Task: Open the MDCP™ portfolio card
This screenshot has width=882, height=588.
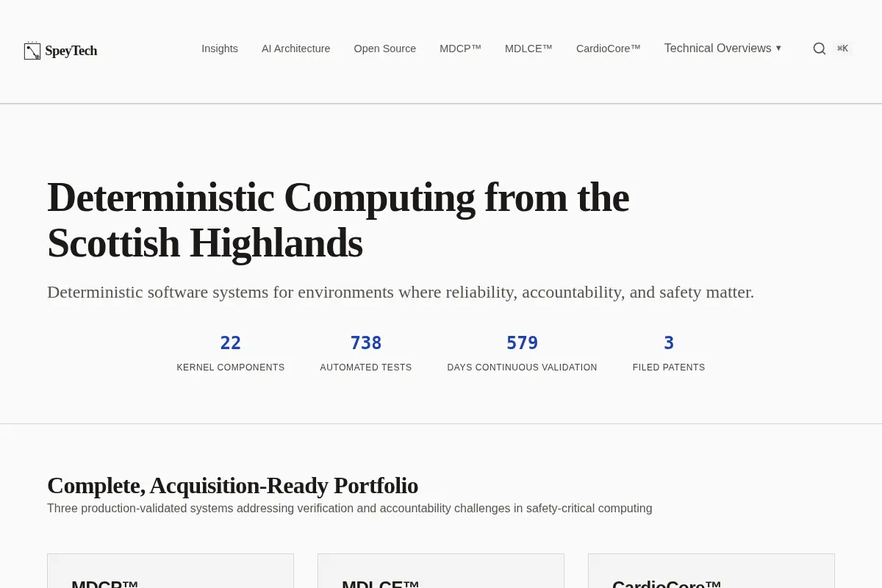Action: pos(171,571)
